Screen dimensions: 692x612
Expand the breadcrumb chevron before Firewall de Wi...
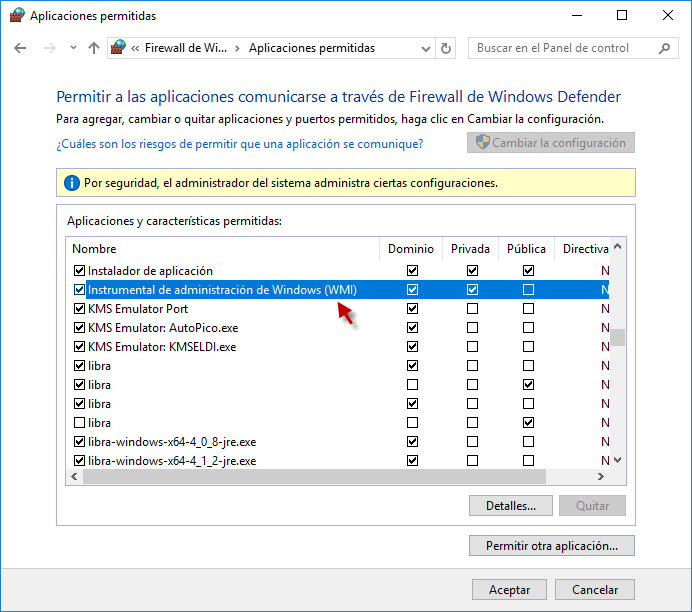[135, 48]
